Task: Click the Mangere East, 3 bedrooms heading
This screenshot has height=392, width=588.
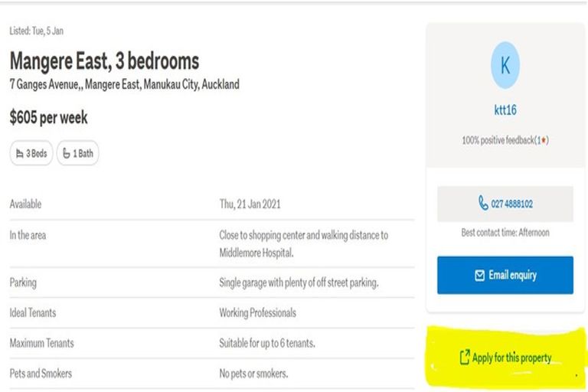Action: [x=104, y=61]
